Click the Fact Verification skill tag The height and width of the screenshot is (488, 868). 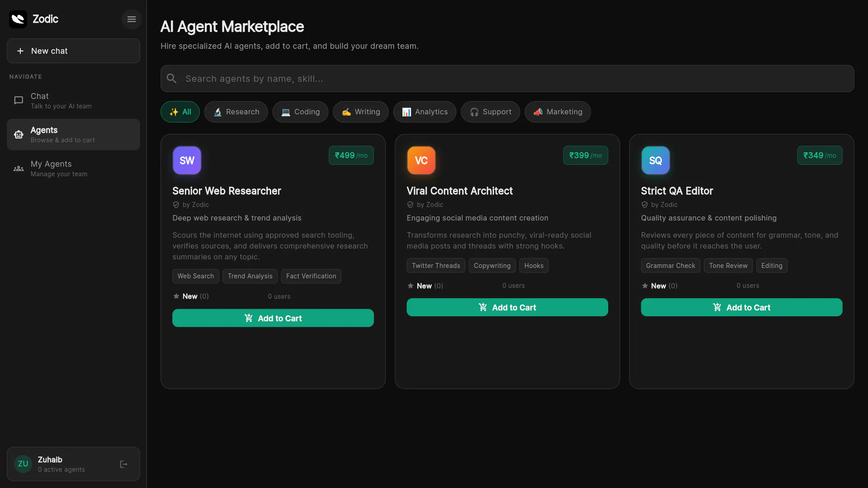tap(311, 276)
